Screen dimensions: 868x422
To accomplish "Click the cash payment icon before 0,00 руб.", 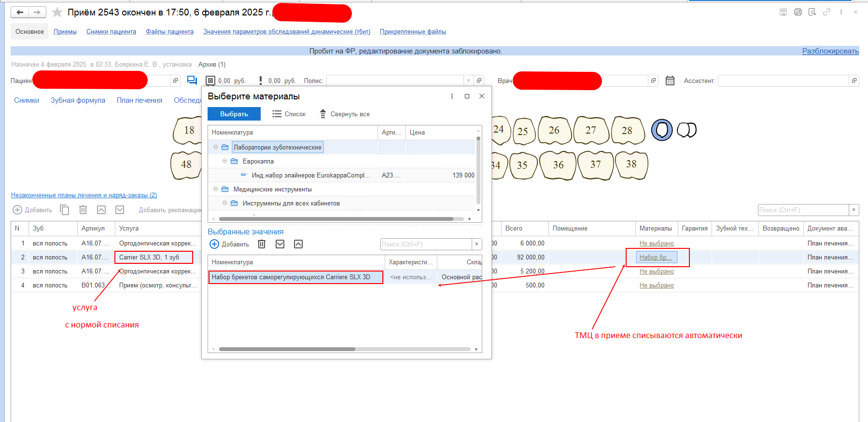I will tap(210, 81).
